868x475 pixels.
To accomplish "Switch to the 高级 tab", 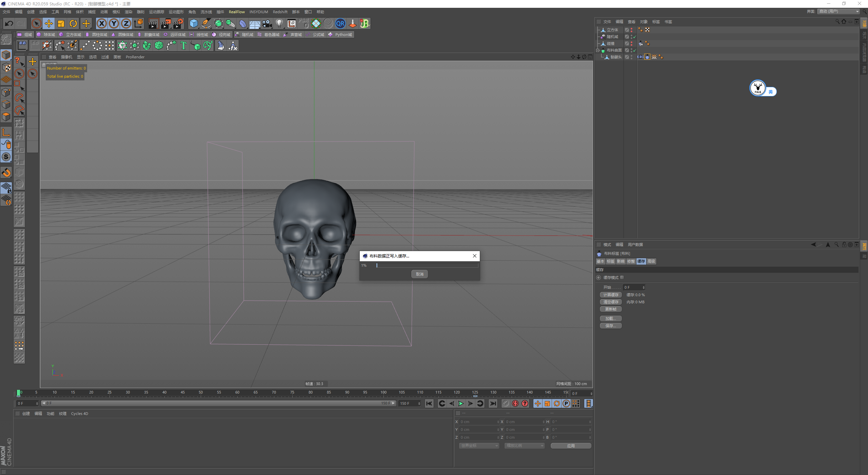I will pyautogui.click(x=651, y=261).
